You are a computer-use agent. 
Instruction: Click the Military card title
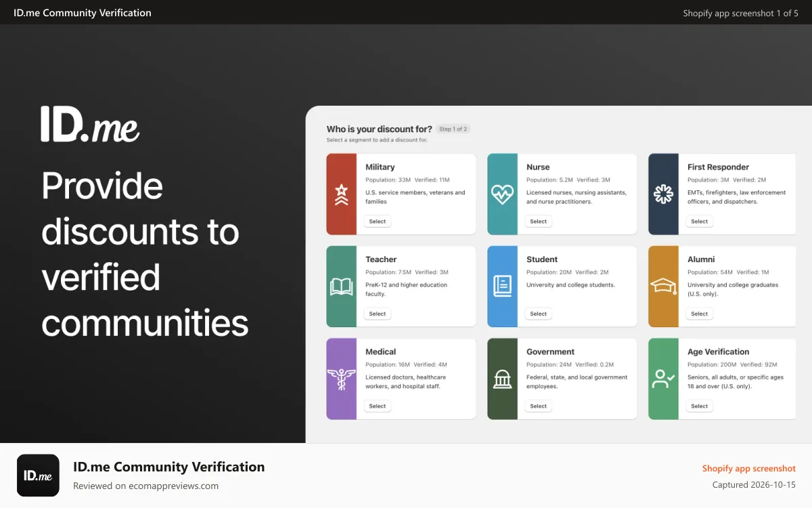point(380,167)
